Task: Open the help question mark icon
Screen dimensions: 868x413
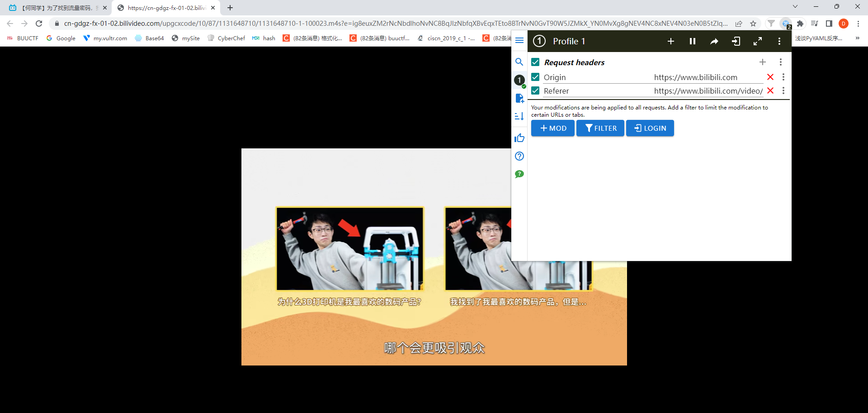Action: [519, 156]
